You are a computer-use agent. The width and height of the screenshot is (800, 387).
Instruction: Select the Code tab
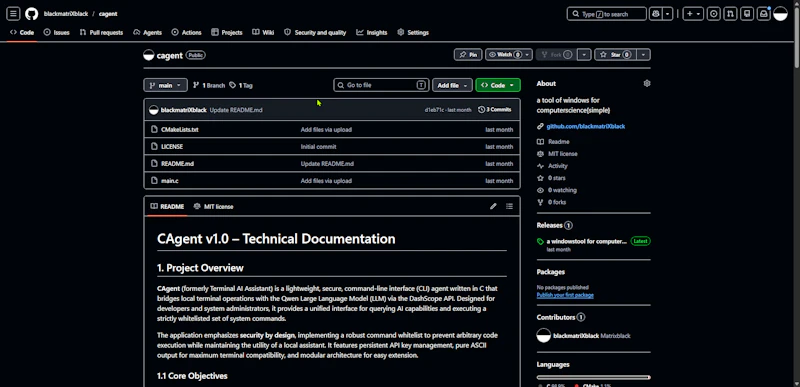(x=22, y=32)
